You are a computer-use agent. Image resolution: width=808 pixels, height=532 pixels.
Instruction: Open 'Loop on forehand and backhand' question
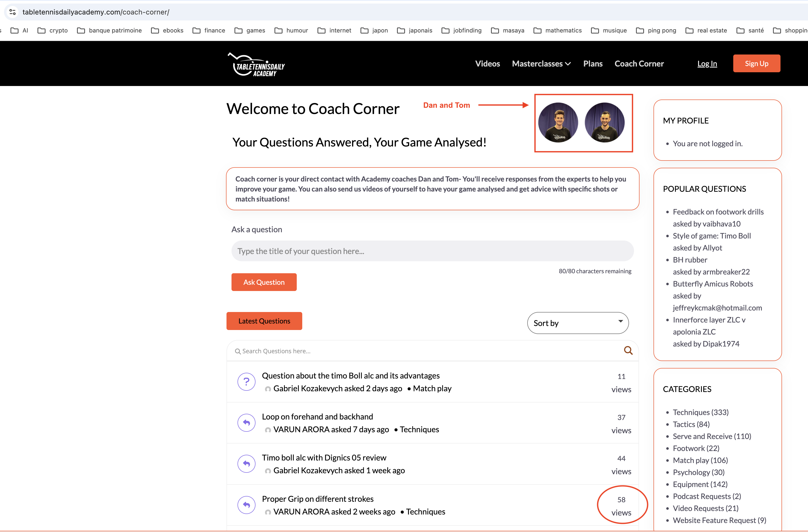pos(317,416)
